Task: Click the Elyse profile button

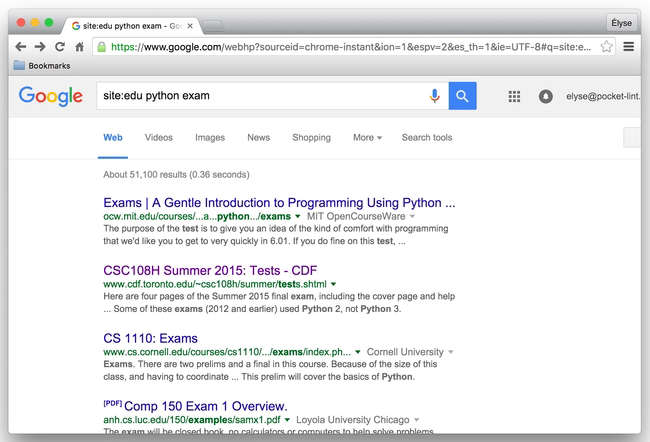Action: [621, 23]
